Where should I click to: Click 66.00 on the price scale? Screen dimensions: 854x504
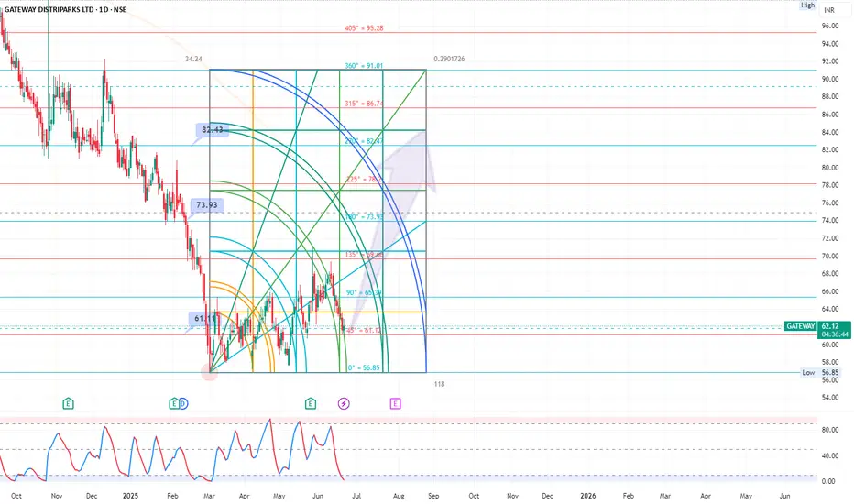(x=830, y=292)
